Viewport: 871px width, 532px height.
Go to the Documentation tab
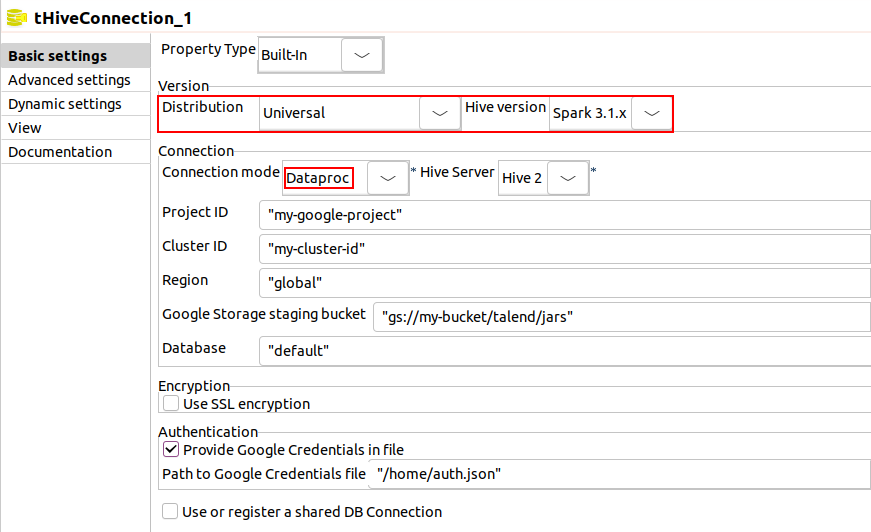[x=60, y=152]
